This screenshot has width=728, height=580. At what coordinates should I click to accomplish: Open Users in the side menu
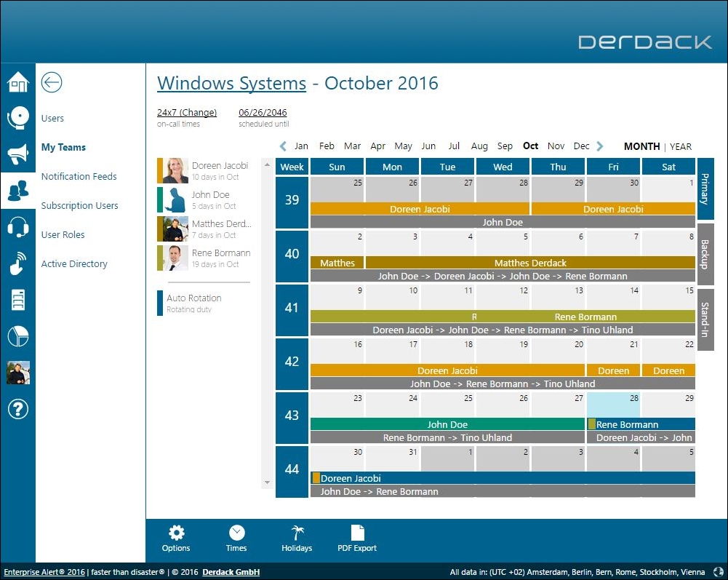[52, 118]
